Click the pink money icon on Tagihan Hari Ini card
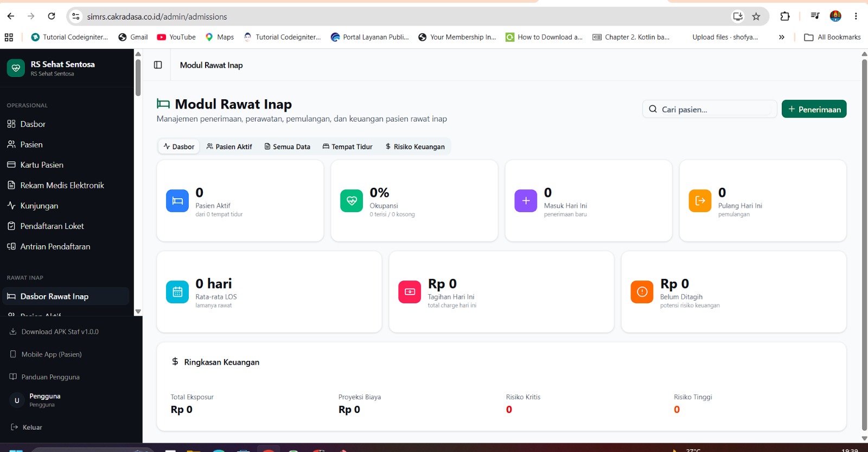Image resolution: width=868 pixels, height=452 pixels. point(410,292)
